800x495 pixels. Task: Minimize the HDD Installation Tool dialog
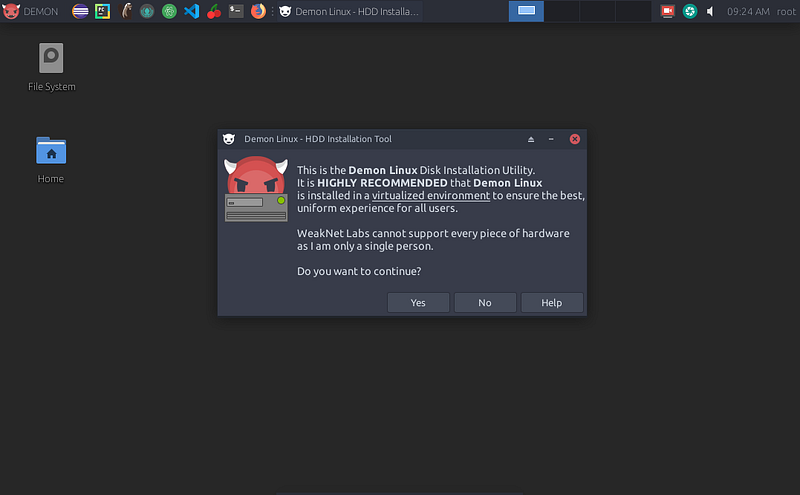tap(551, 139)
